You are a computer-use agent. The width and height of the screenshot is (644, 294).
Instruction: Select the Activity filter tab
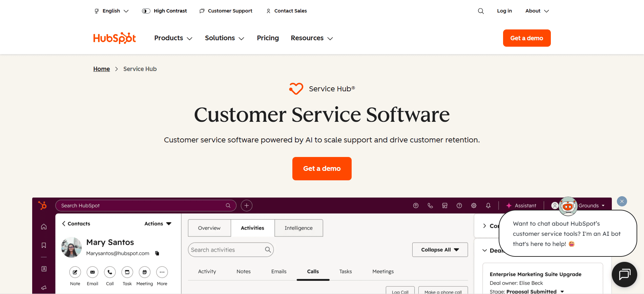(207, 271)
